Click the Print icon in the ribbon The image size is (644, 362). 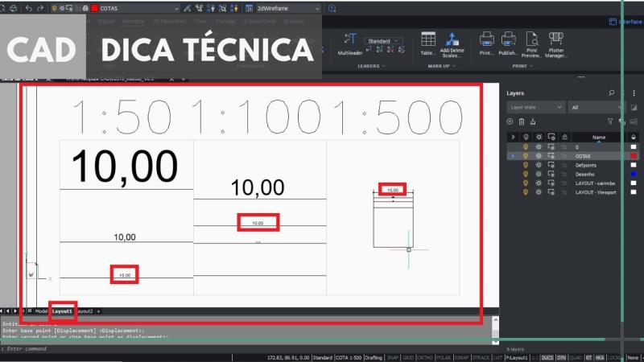(x=486, y=44)
